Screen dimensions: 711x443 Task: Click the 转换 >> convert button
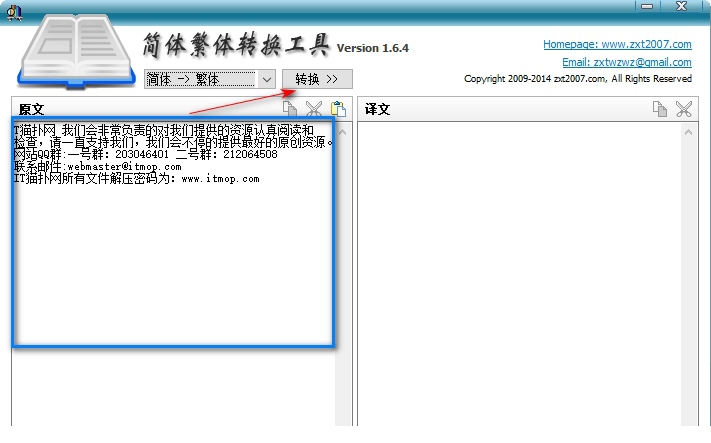point(317,79)
